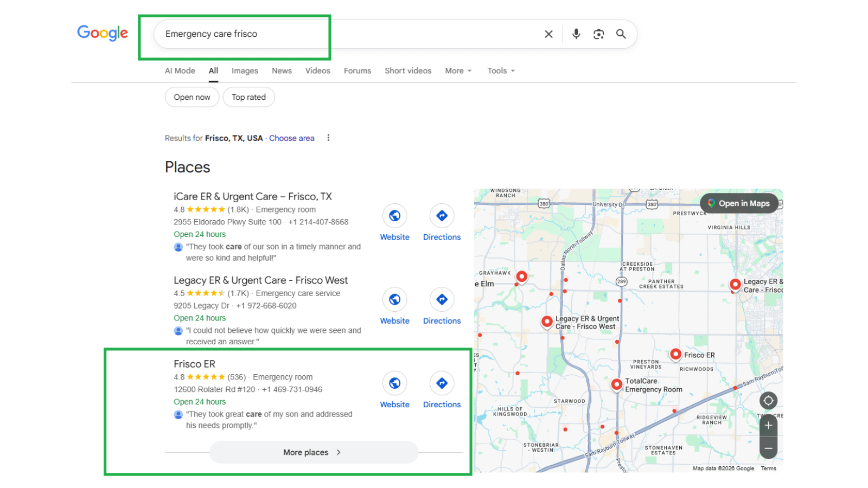Open the results-area three-dot options menu

click(328, 138)
